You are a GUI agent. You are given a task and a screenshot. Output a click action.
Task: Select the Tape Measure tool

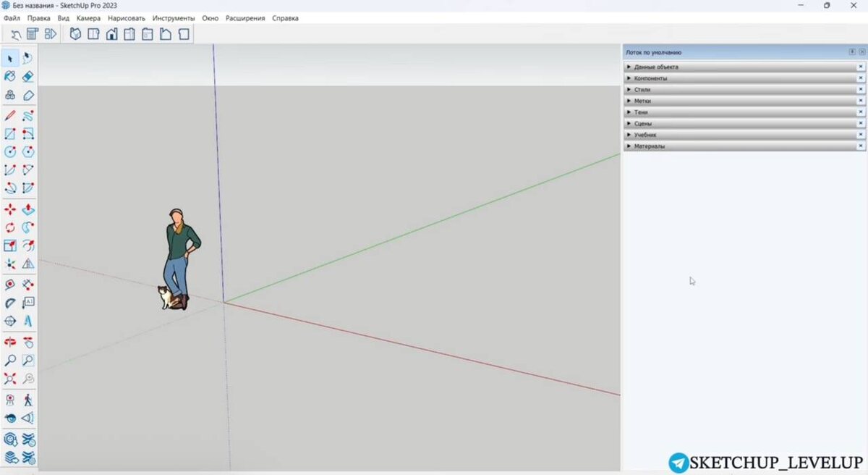tap(10, 285)
